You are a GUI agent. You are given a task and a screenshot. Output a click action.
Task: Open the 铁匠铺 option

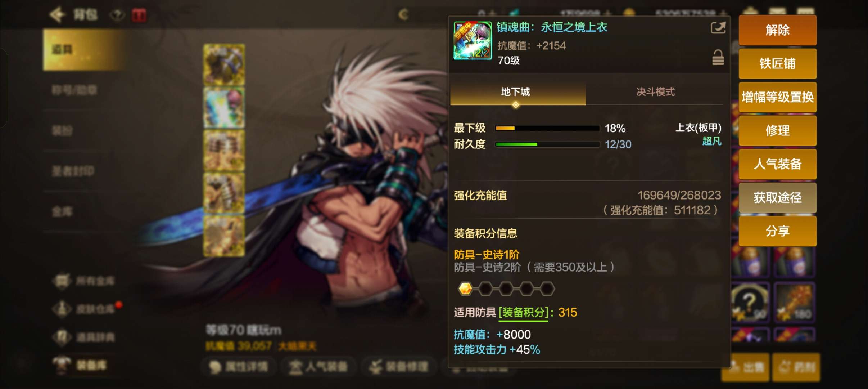[777, 63]
